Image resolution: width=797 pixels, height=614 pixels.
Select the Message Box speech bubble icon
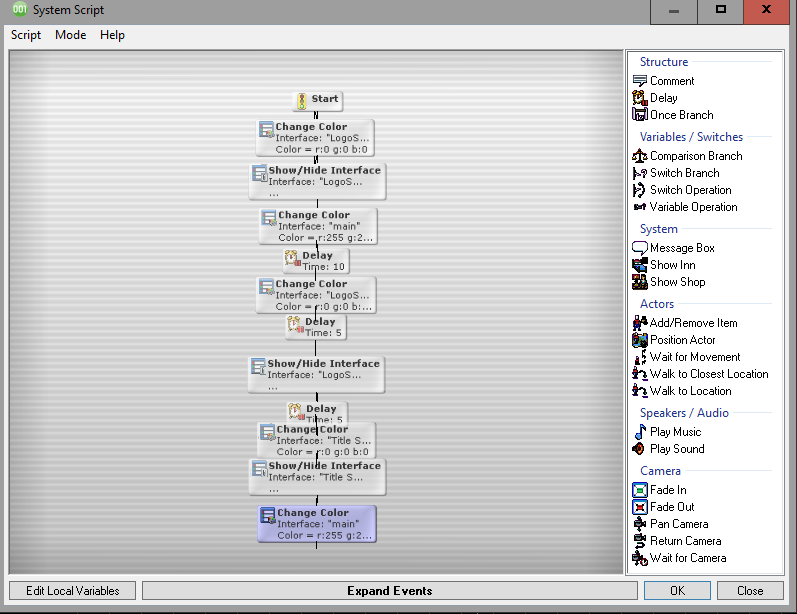pos(639,248)
